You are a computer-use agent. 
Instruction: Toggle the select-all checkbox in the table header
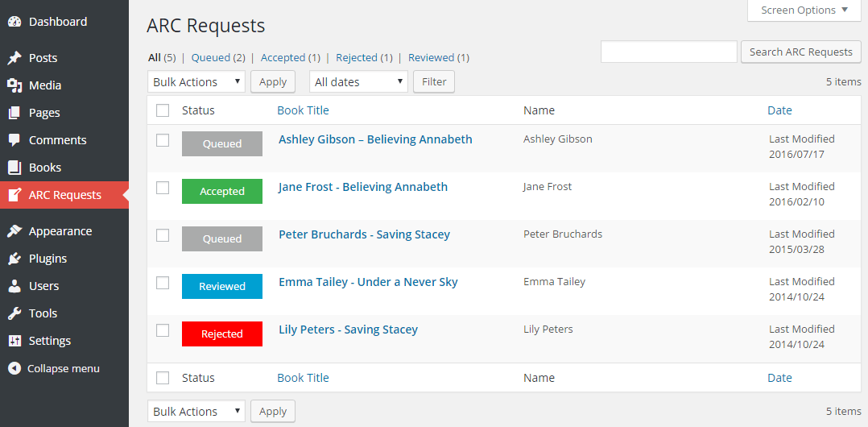click(x=163, y=110)
